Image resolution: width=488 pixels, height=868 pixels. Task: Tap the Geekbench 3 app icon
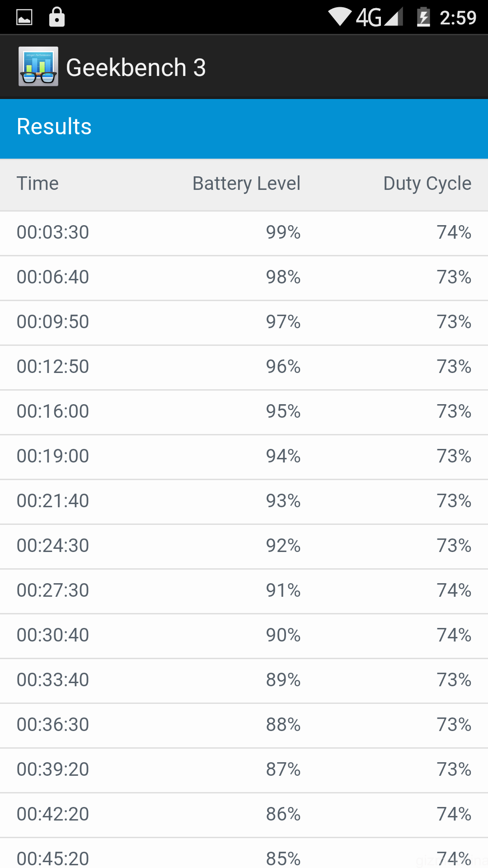coord(38,66)
